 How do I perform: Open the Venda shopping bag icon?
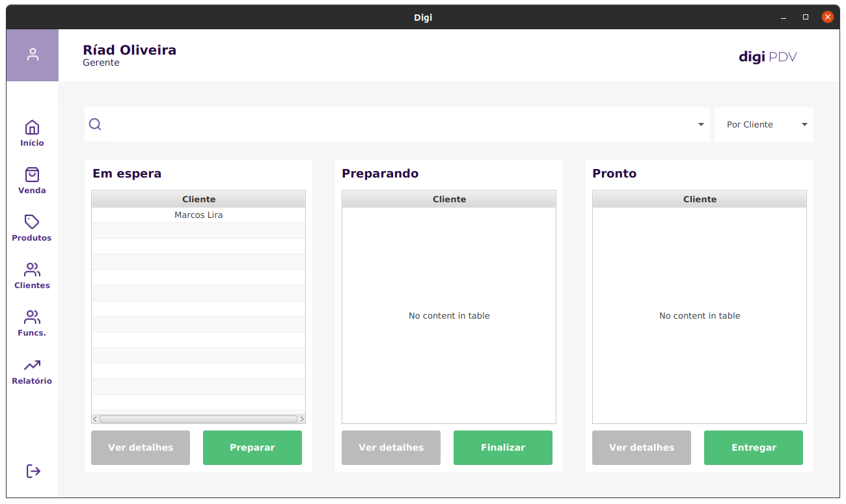(x=32, y=175)
